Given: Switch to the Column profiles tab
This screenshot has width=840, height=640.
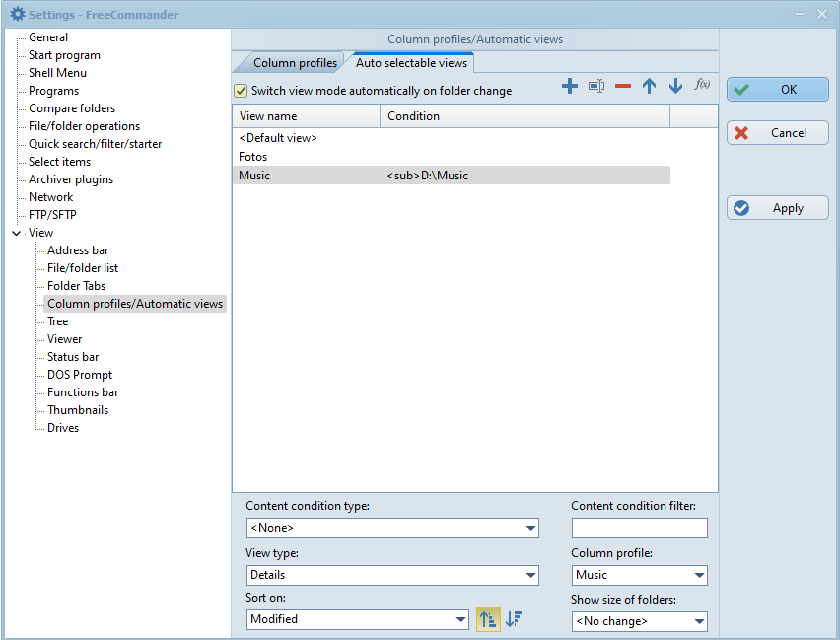Looking at the screenshot, I should click(x=295, y=63).
